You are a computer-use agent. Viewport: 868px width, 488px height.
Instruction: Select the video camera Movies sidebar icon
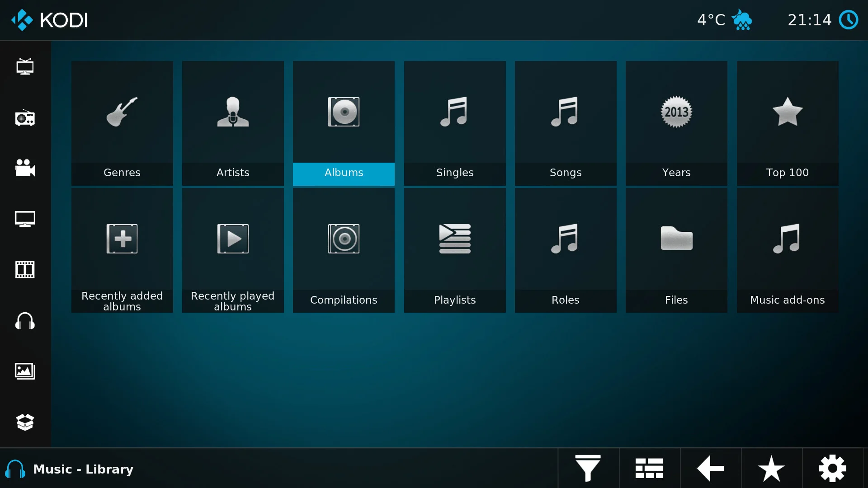tap(25, 168)
